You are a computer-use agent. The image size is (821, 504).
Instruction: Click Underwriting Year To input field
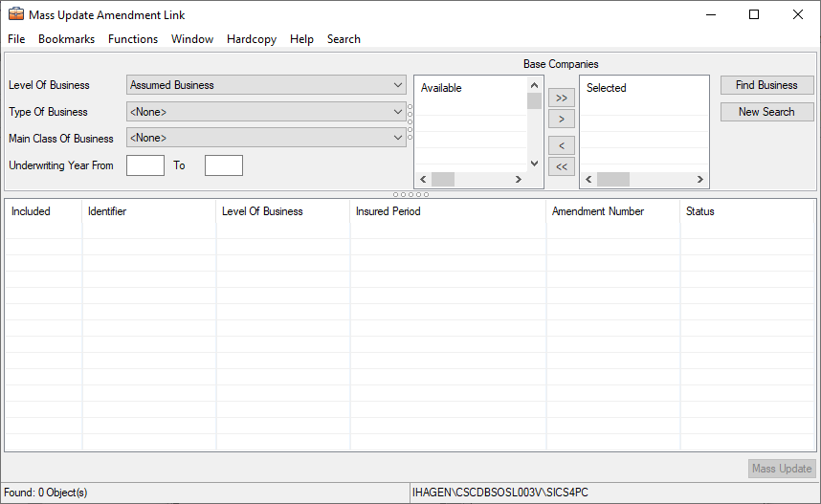[x=224, y=165]
